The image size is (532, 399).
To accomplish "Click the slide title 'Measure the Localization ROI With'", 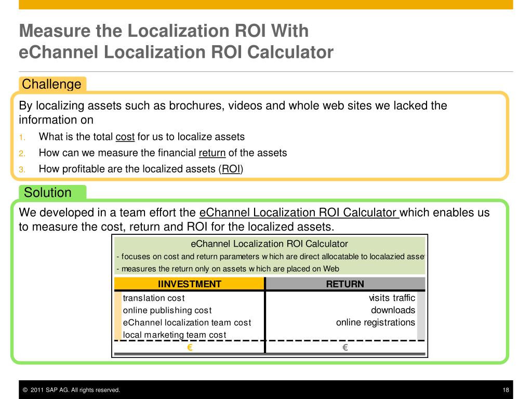I will 164,31.
